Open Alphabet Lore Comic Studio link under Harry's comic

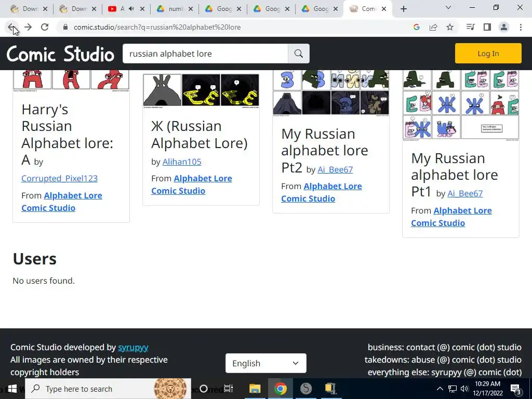pos(62,202)
